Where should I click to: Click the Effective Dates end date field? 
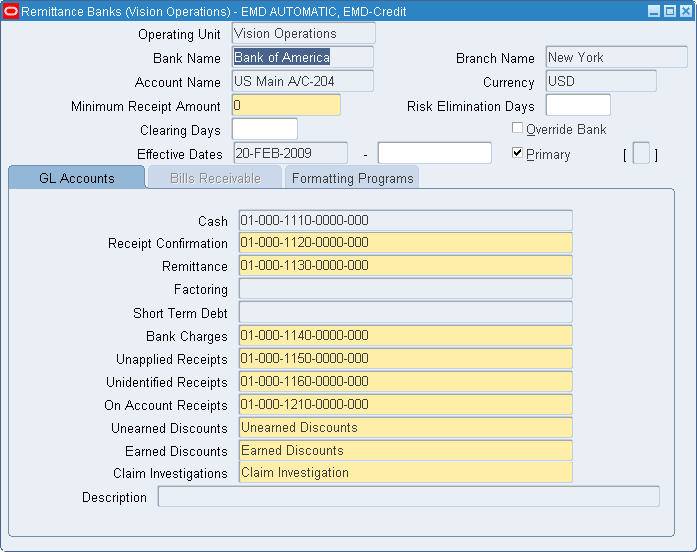[x=435, y=153]
